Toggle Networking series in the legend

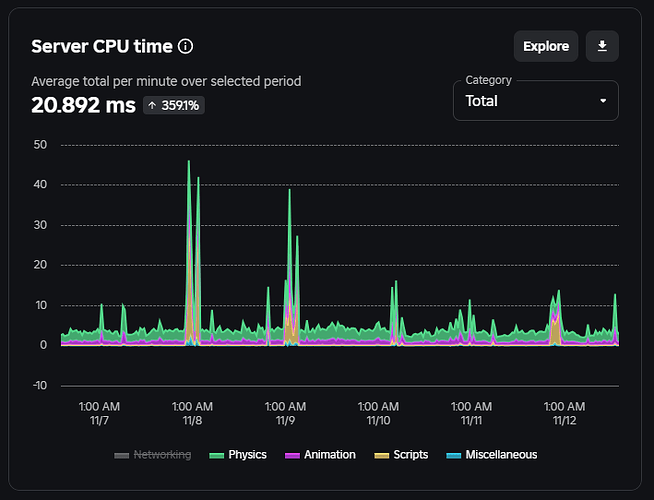click(x=153, y=455)
